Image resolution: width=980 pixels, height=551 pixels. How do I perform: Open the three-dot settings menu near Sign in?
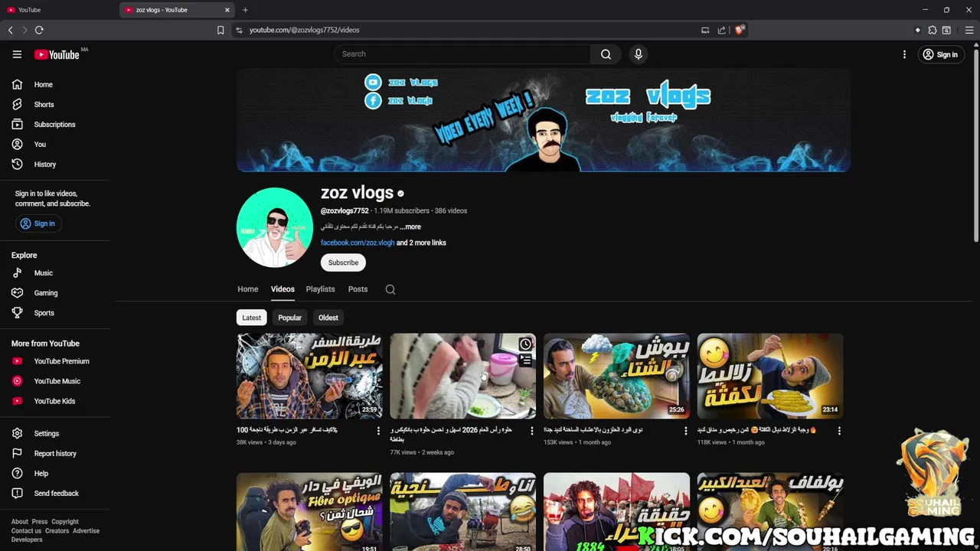[x=904, y=54]
